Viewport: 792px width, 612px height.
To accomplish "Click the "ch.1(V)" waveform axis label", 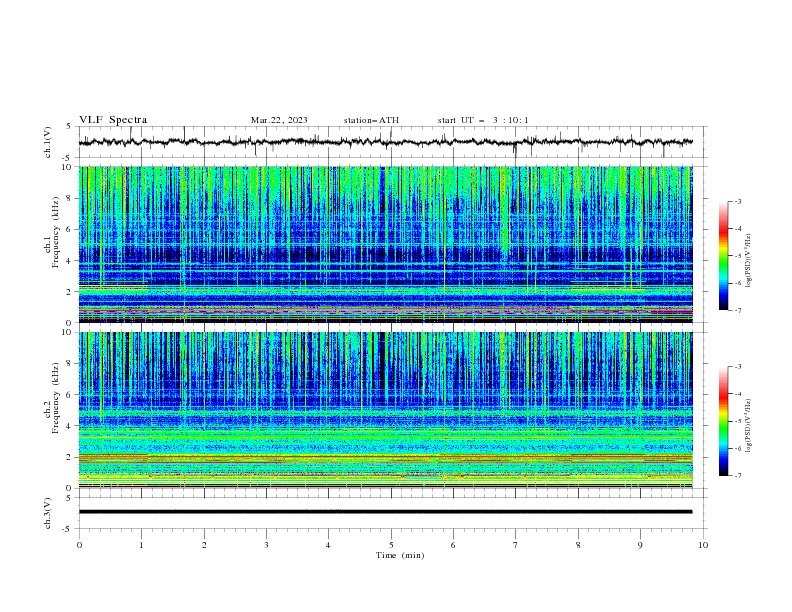I will 48,142.
